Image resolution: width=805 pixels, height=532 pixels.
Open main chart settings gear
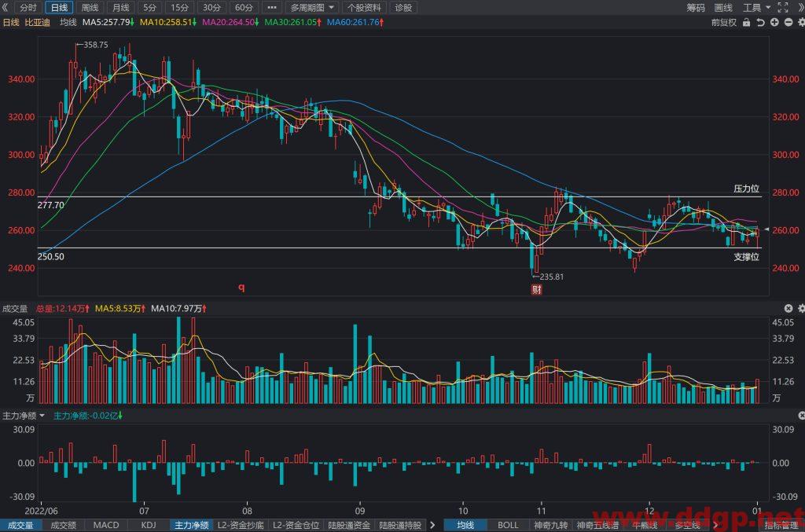pyautogui.click(x=801, y=23)
